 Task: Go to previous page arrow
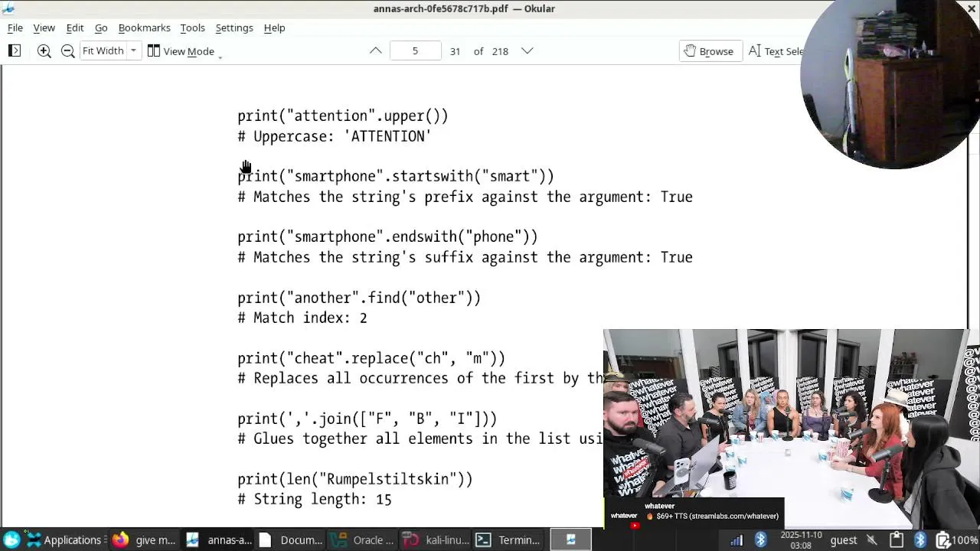375,51
